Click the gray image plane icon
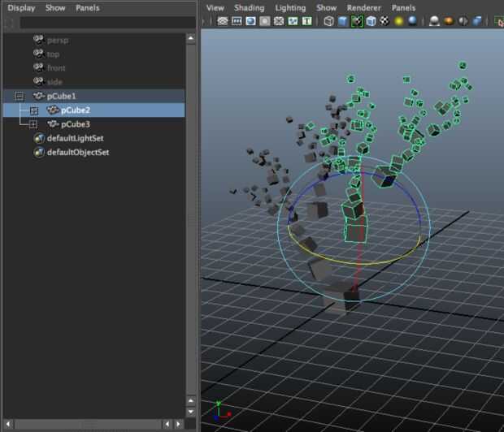The height and width of the screenshot is (432, 504). pyautogui.click(x=264, y=21)
